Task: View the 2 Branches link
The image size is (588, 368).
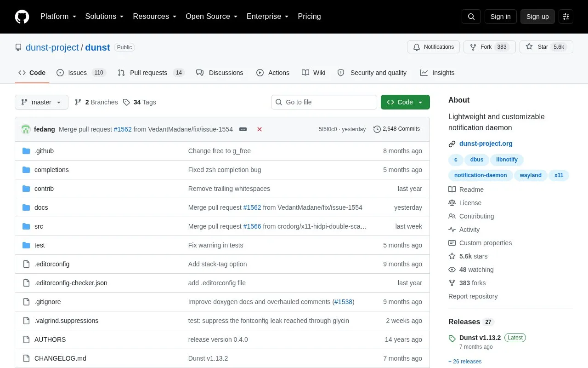Action: (x=96, y=102)
